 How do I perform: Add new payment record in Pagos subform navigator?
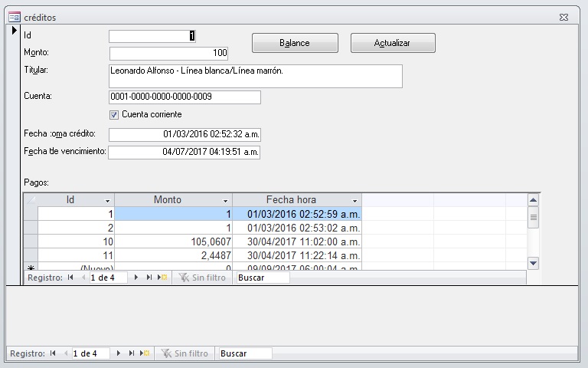point(162,278)
